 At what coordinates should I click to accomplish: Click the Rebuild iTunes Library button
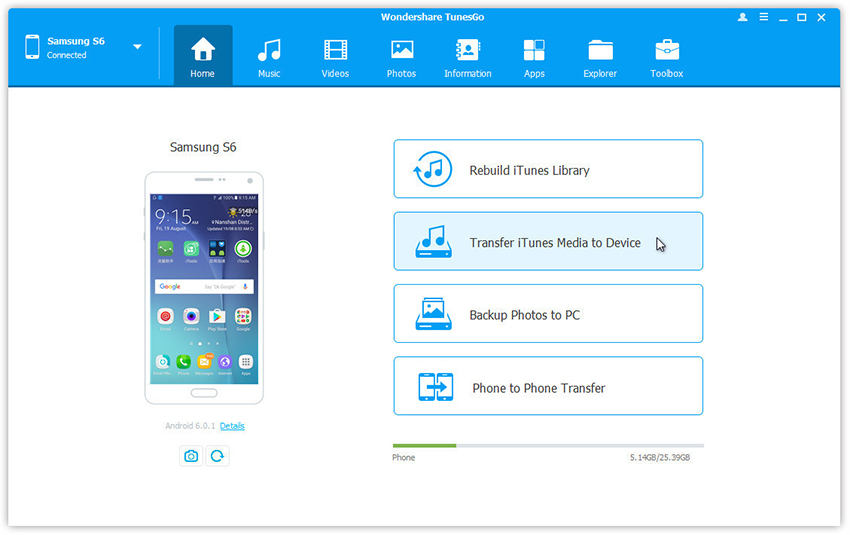(548, 169)
